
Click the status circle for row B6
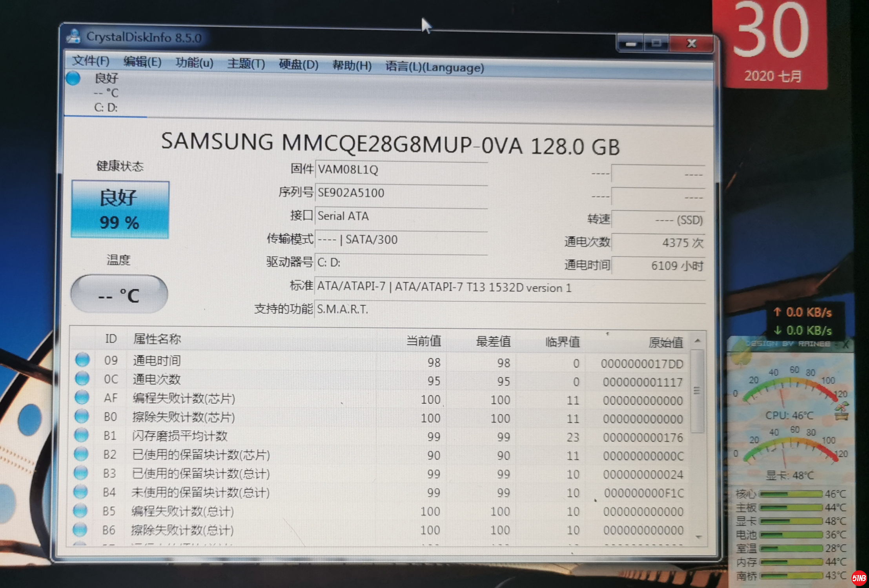point(80,529)
